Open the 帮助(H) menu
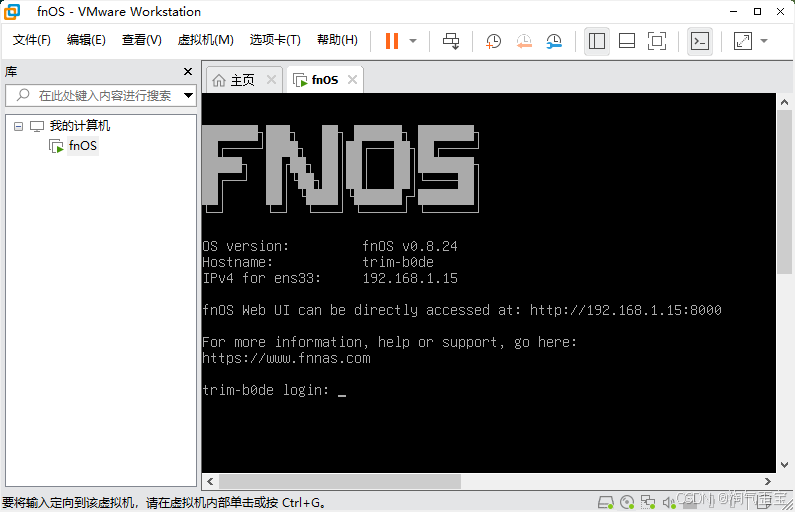Viewport: 795px width, 512px height. point(337,40)
